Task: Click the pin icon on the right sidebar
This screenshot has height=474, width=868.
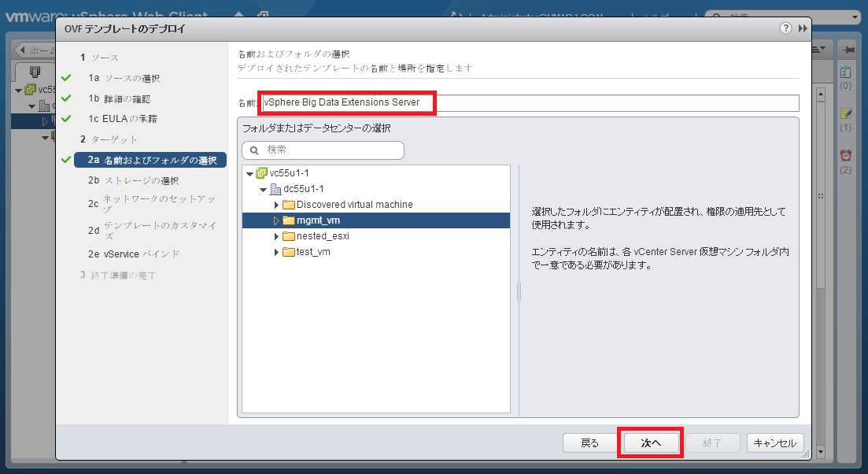Action: point(848,50)
